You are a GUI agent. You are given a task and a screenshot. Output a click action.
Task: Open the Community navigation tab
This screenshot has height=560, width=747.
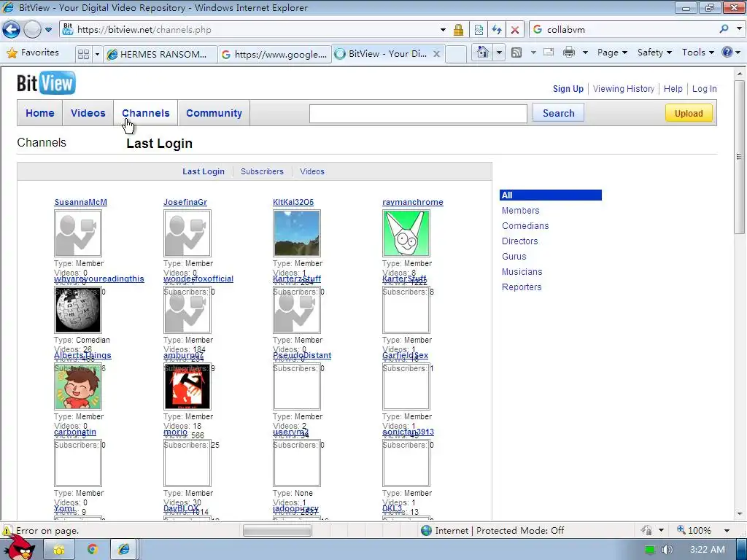click(214, 113)
